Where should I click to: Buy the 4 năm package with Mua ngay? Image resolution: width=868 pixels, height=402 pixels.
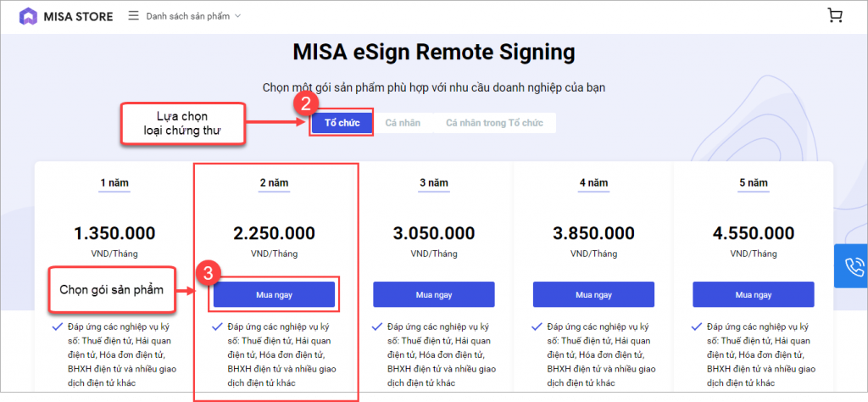click(x=593, y=294)
